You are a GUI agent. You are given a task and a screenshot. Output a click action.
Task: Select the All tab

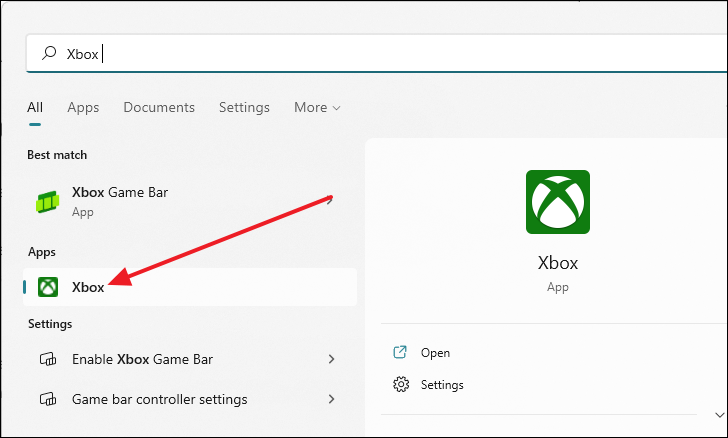tap(35, 107)
